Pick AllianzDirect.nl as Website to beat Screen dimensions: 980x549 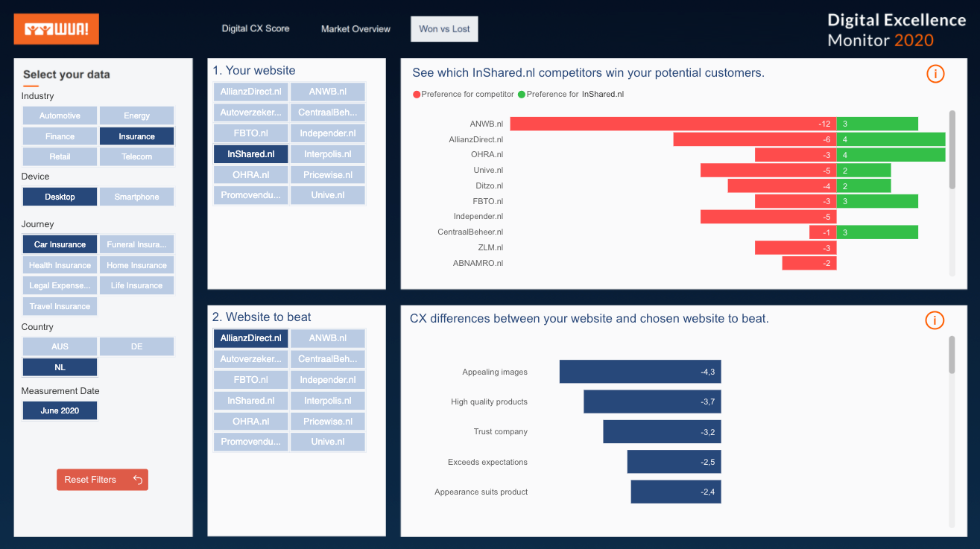pyautogui.click(x=250, y=338)
